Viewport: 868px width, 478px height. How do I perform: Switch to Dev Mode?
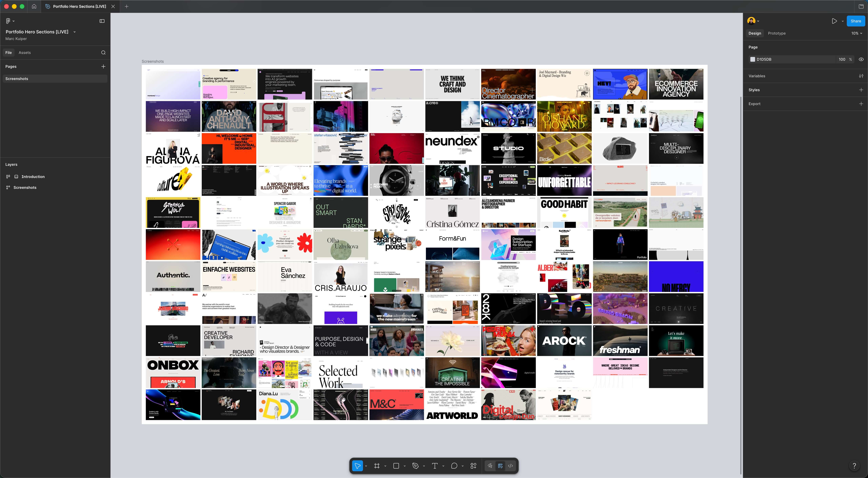[x=510, y=466]
